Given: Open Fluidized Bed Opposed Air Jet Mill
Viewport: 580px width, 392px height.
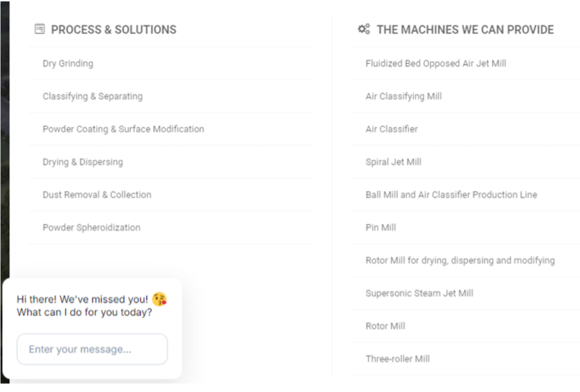Looking at the screenshot, I should (x=436, y=63).
